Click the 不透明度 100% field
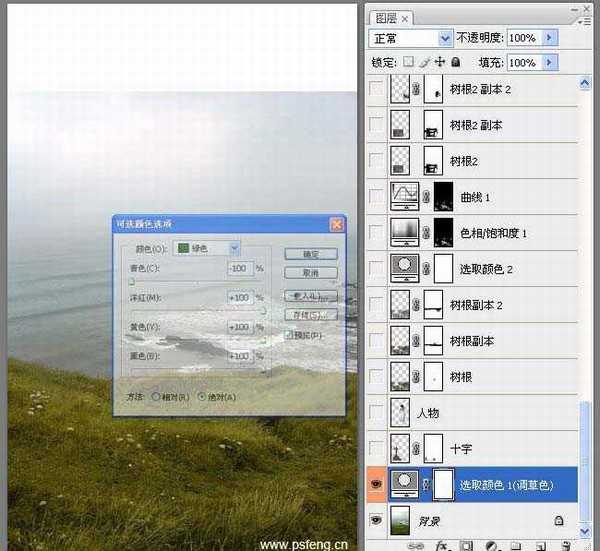The height and width of the screenshot is (551, 600). (525, 37)
